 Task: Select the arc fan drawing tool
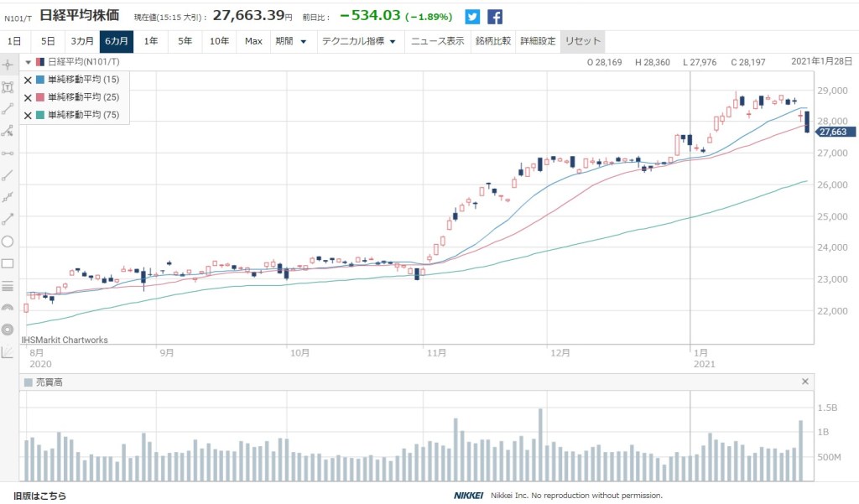(8, 308)
